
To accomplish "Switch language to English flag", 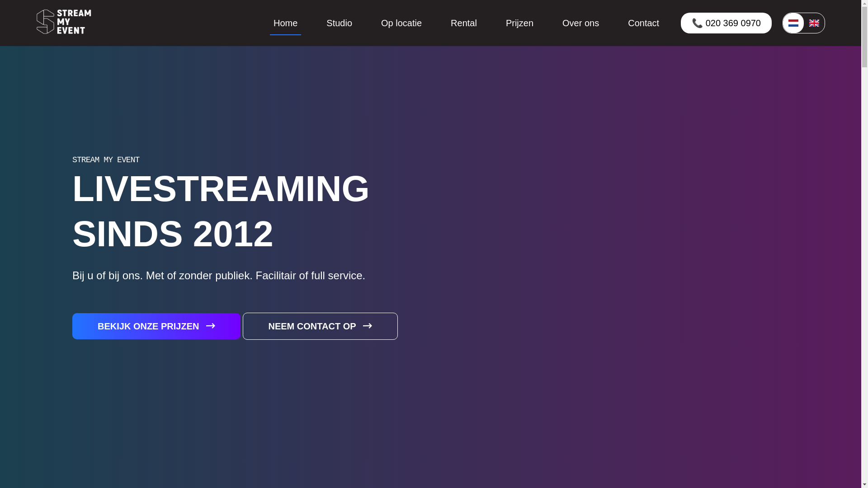I will click(x=814, y=23).
